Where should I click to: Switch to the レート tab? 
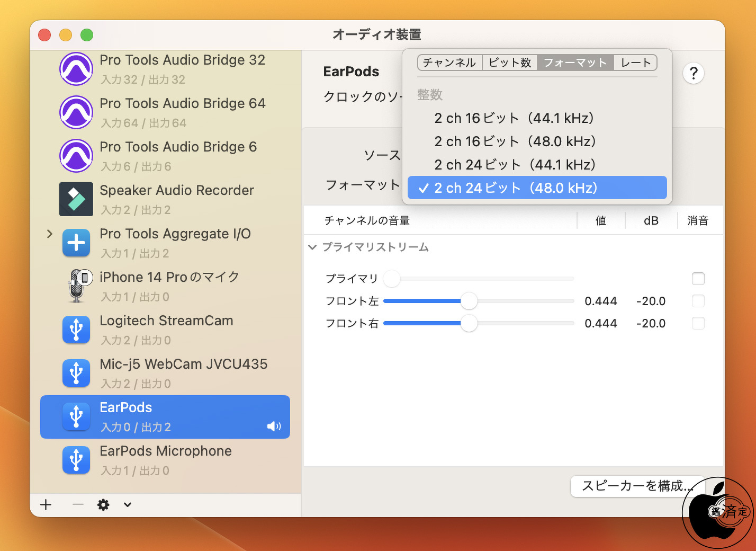coord(635,63)
